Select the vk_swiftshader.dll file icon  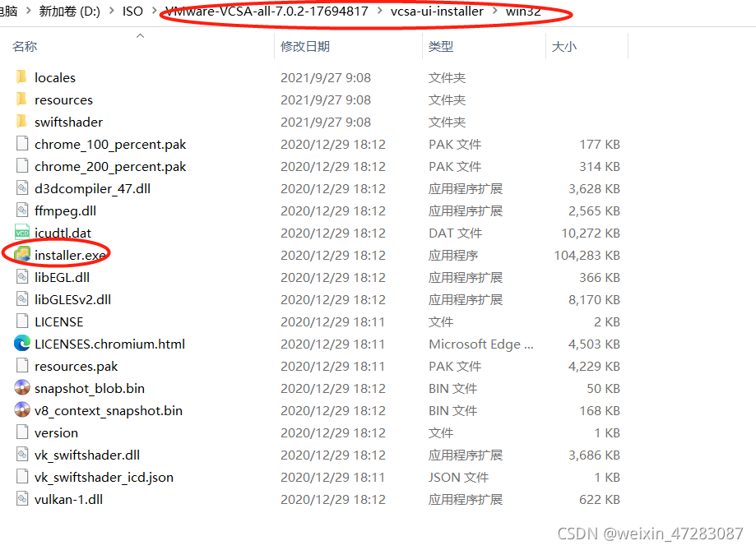(22, 454)
